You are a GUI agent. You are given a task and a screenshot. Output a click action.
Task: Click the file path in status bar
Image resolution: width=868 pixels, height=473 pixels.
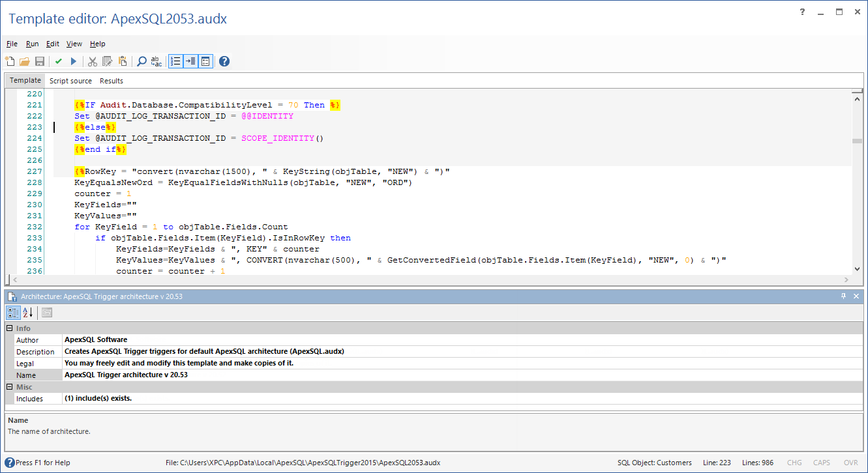(x=303, y=463)
